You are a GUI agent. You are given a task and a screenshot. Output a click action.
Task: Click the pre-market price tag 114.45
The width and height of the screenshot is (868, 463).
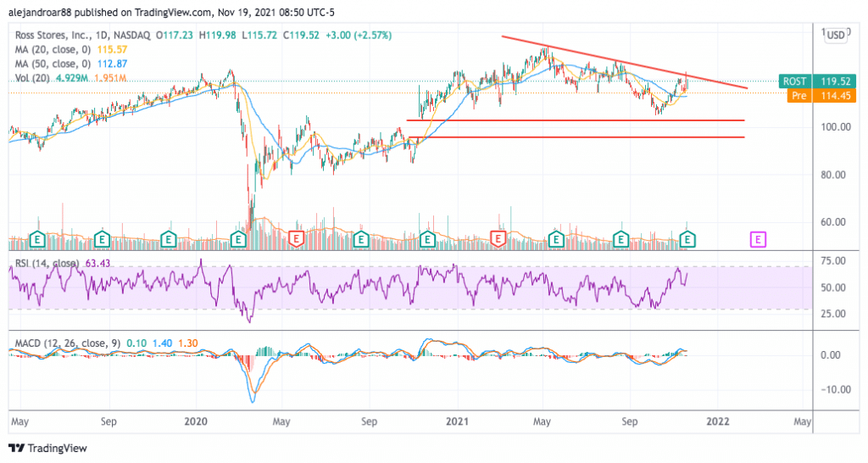[x=835, y=96]
